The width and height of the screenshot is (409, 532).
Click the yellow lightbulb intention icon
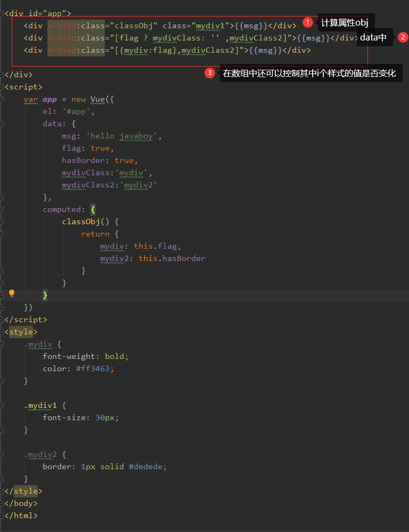coord(12,293)
